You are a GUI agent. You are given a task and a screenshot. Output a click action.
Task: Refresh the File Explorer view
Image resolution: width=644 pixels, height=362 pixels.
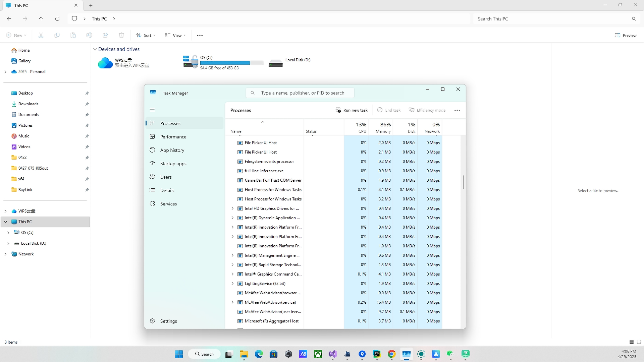[57, 19]
